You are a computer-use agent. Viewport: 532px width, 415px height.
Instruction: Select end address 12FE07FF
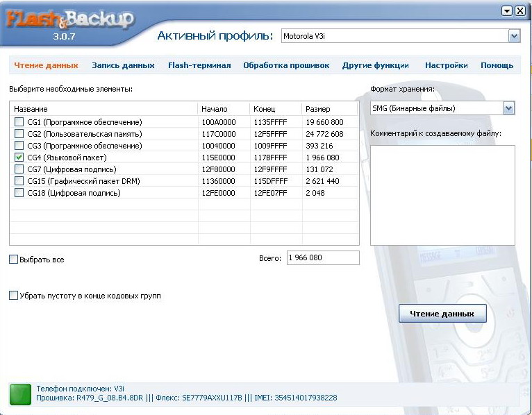click(270, 193)
